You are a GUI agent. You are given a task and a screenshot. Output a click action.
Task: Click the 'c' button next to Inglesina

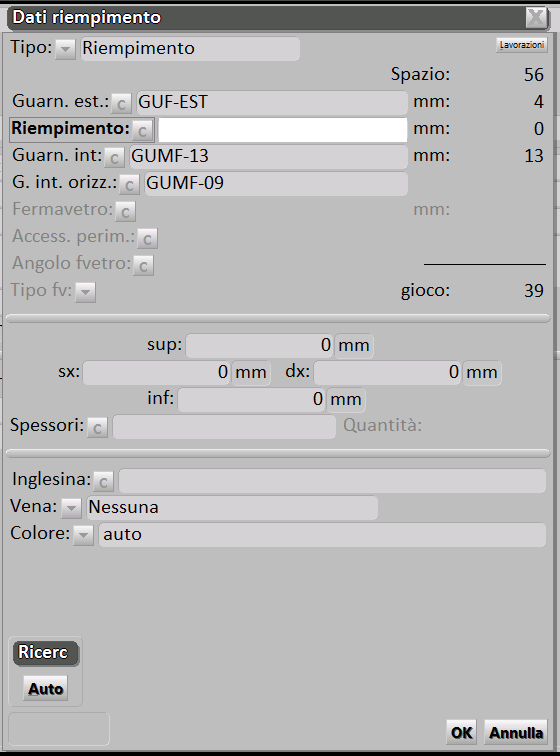click(104, 482)
